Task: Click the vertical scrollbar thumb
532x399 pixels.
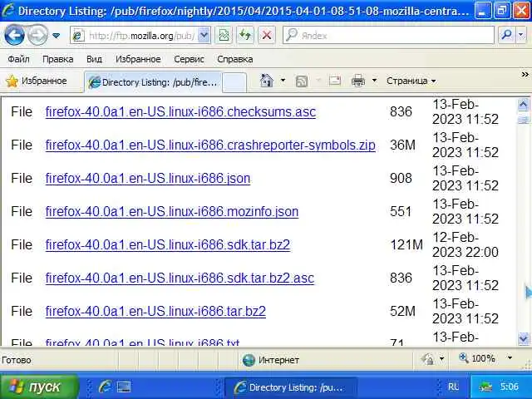Action: tap(523, 120)
